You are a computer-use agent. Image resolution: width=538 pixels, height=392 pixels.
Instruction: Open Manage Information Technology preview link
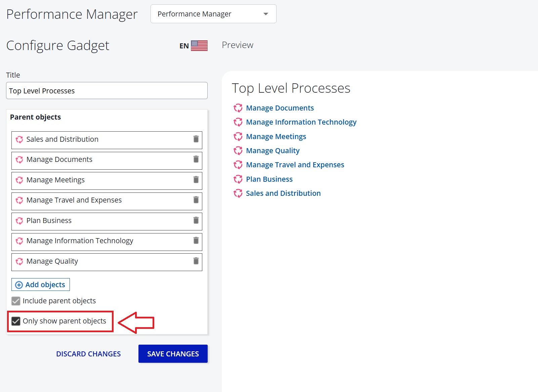[301, 122]
